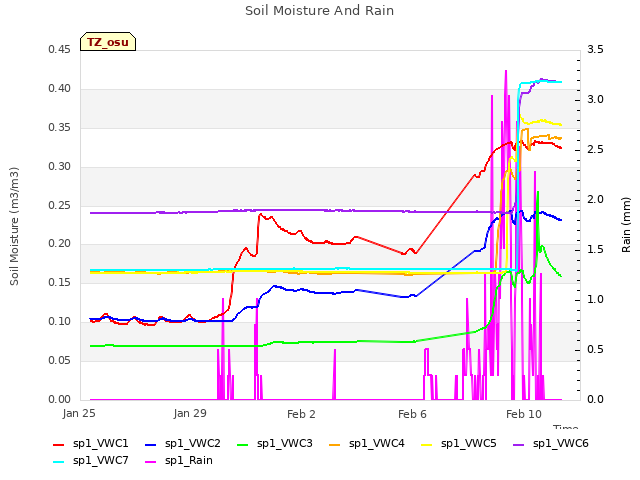Click the cyan sp1_VWC7 legend swatch
Screen dimensions: 640x480
[x=59, y=462]
